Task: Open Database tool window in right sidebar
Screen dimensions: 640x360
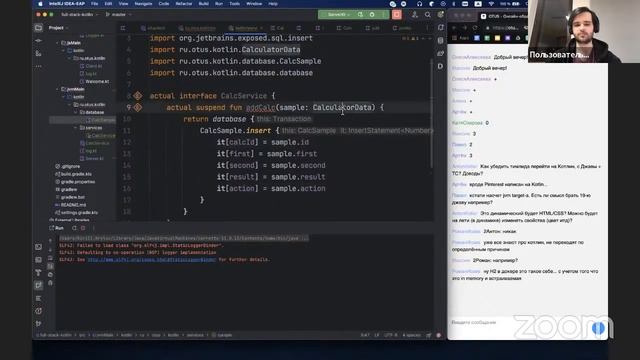Action: [x=440, y=40]
